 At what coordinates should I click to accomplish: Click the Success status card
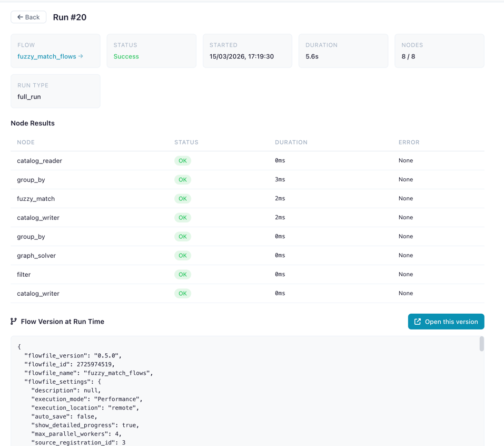point(151,51)
